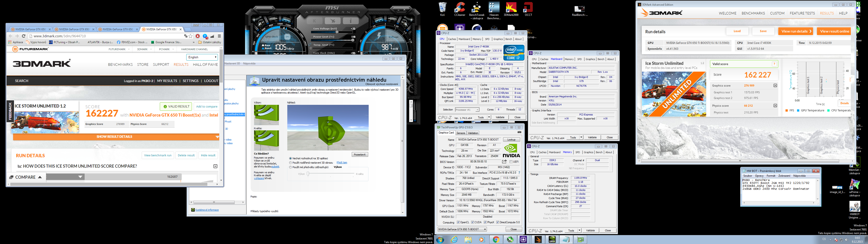Click the Validate button in CPU-Z Mainboard window
Viewport: 868px width, 244px height.
(592, 138)
